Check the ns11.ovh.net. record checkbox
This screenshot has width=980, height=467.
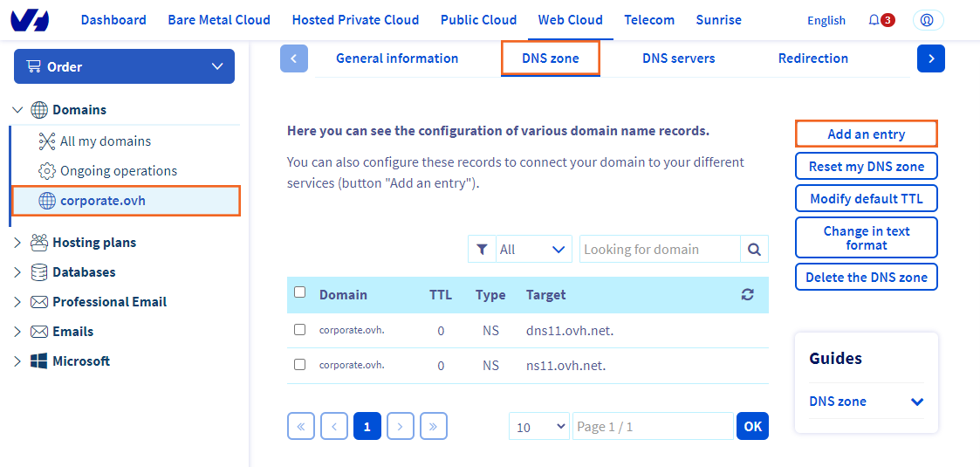pos(300,365)
